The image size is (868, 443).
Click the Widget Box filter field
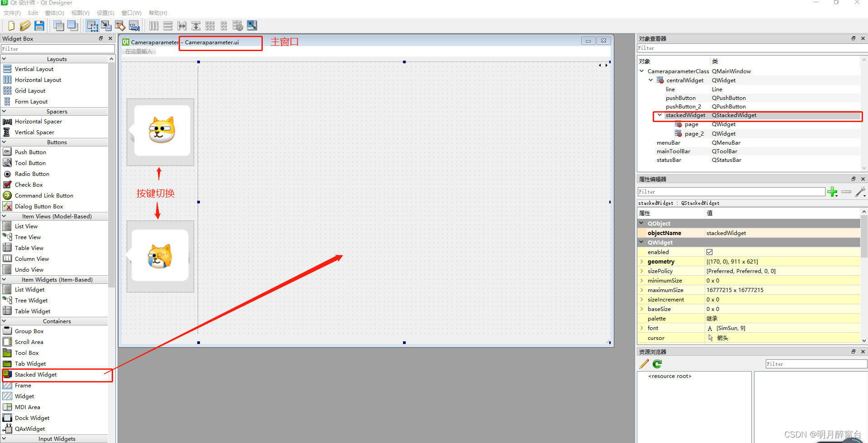58,49
